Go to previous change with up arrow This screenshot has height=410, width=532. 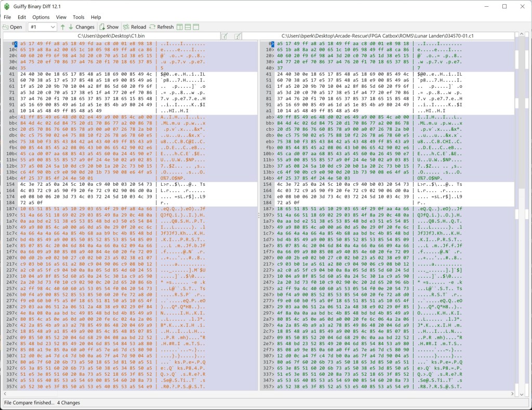click(x=63, y=27)
